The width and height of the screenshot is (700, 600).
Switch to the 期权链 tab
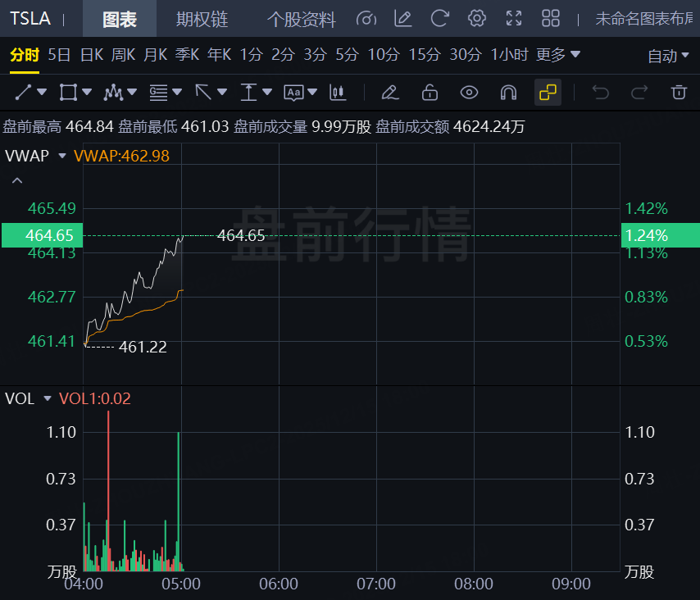(202, 19)
